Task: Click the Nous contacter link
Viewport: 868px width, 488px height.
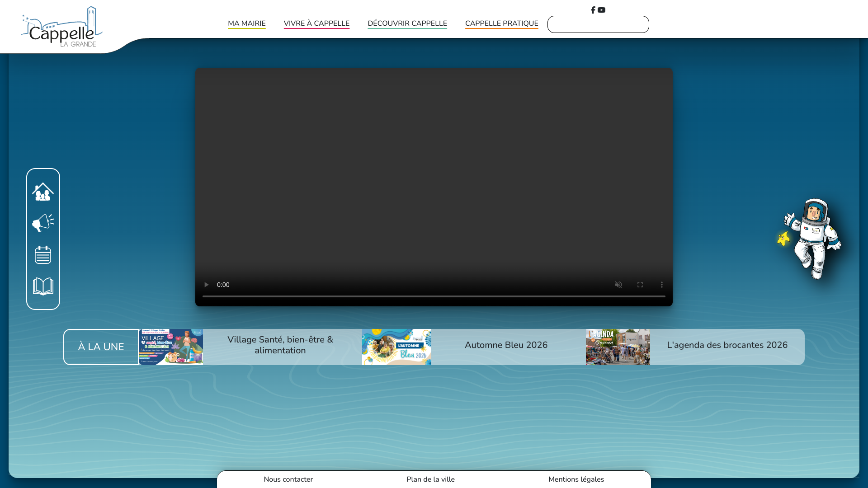Action: click(288, 479)
